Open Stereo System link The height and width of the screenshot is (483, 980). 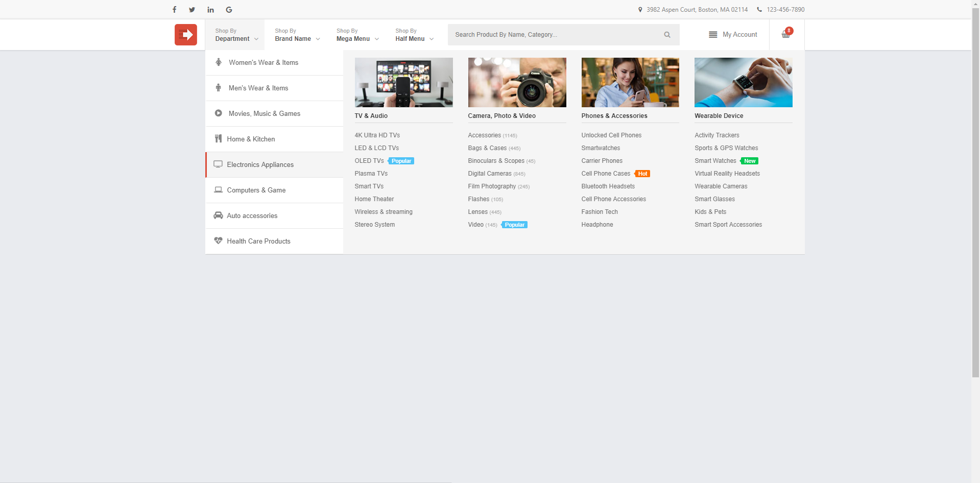tap(375, 225)
